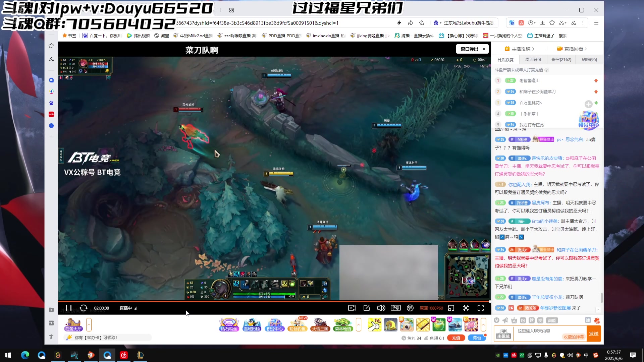Click the lightning speed mode icon

[399, 23]
